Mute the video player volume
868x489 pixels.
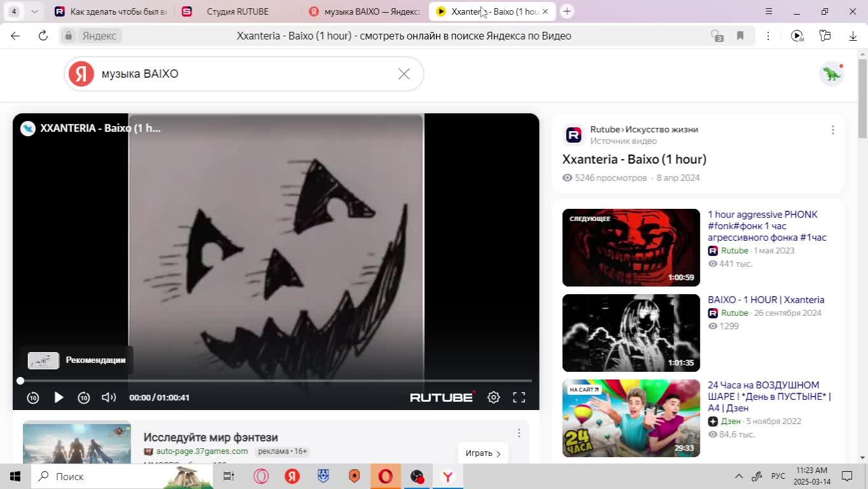pos(109,397)
